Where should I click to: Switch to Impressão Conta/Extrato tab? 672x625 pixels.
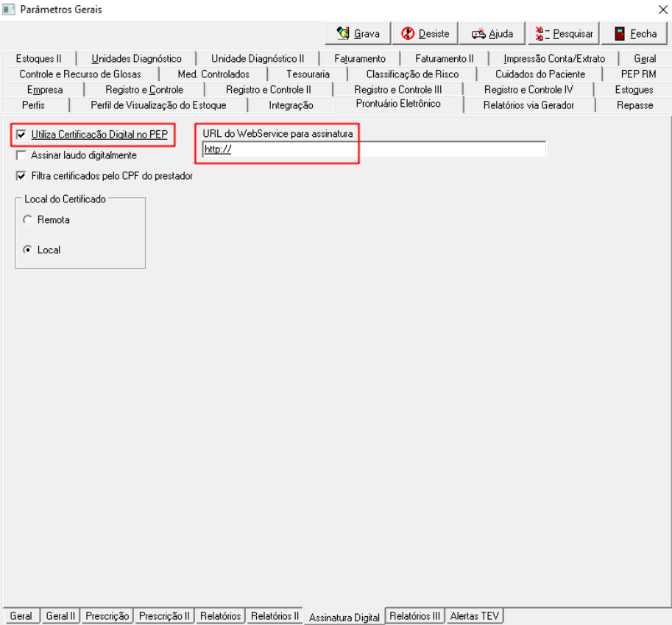pyautogui.click(x=554, y=59)
